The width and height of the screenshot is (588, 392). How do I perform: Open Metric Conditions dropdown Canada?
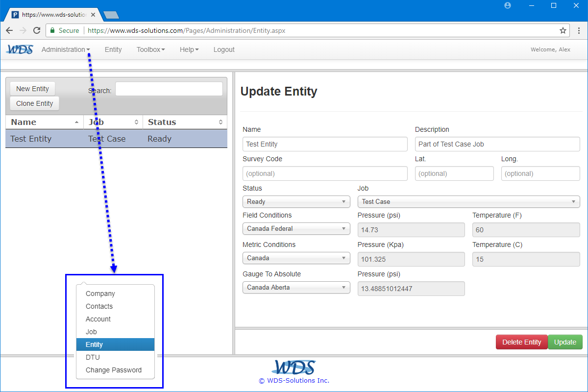tap(296, 258)
